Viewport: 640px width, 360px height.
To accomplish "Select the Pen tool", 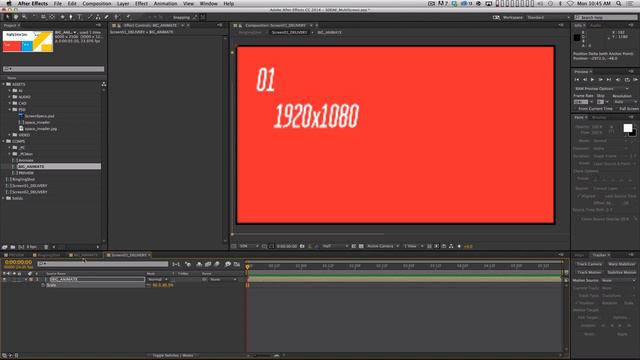I will tap(71, 17).
